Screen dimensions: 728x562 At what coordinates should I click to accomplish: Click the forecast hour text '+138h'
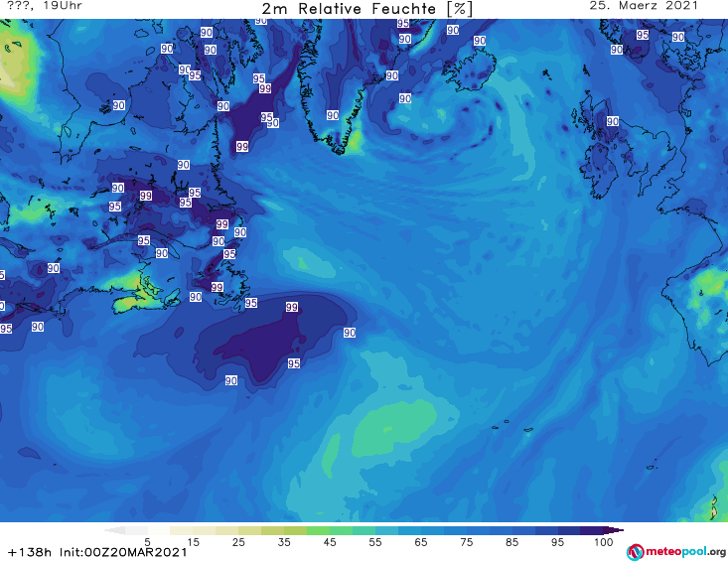[30, 552]
